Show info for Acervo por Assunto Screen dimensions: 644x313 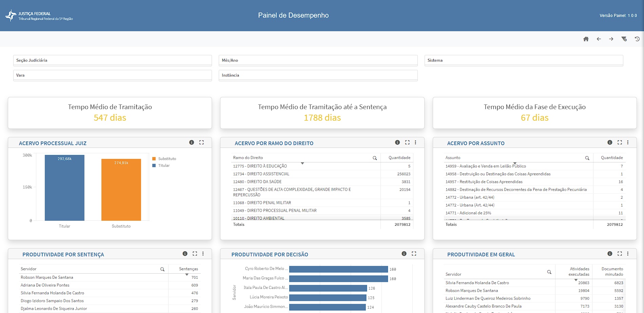pyautogui.click(x=610, y=142)
